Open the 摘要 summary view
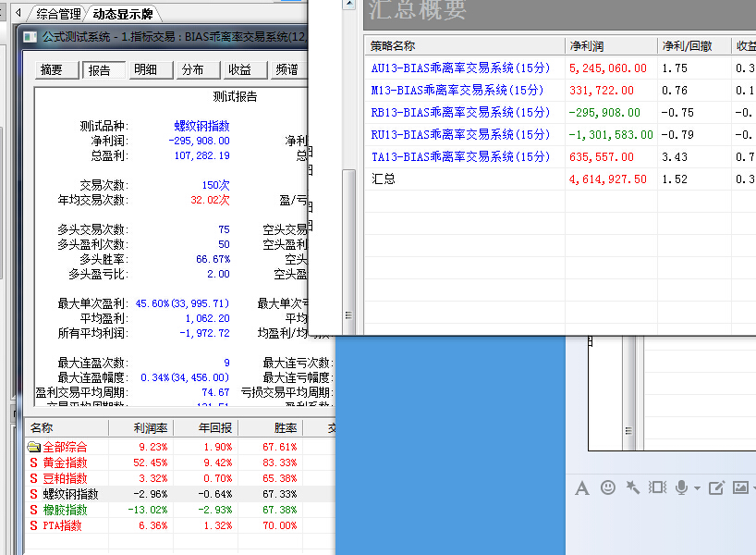Viewport: 756px width, 555px height. [52, 70]
